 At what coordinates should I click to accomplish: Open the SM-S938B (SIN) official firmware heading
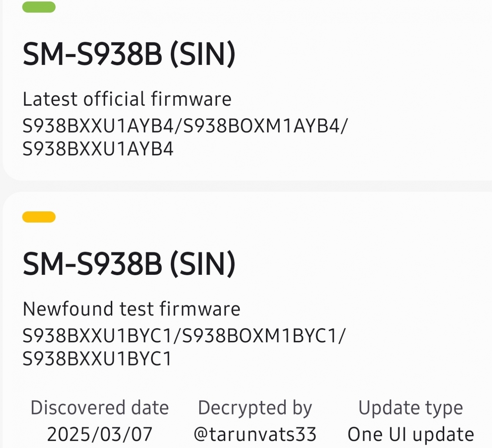coord(129,55)
